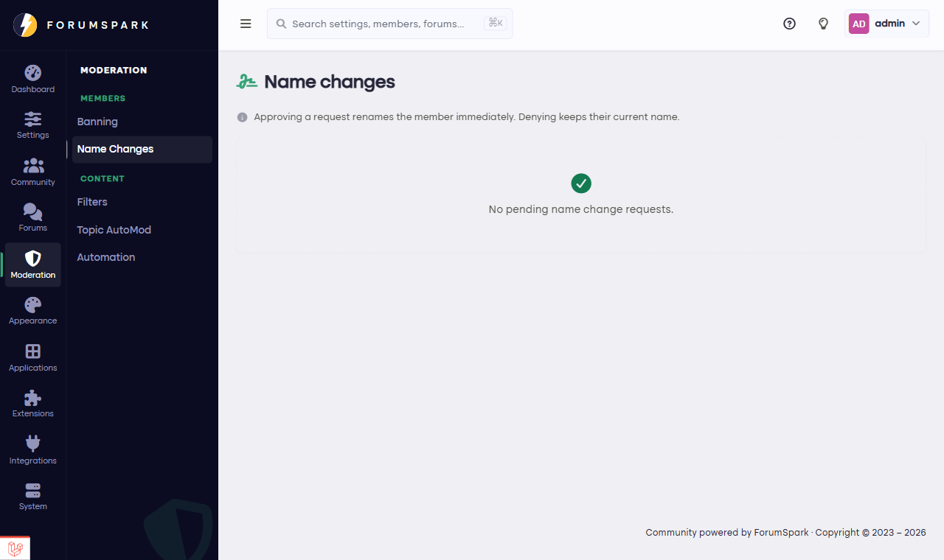
Task: Open the Integrations plug icon
Action: coord(32,444)
